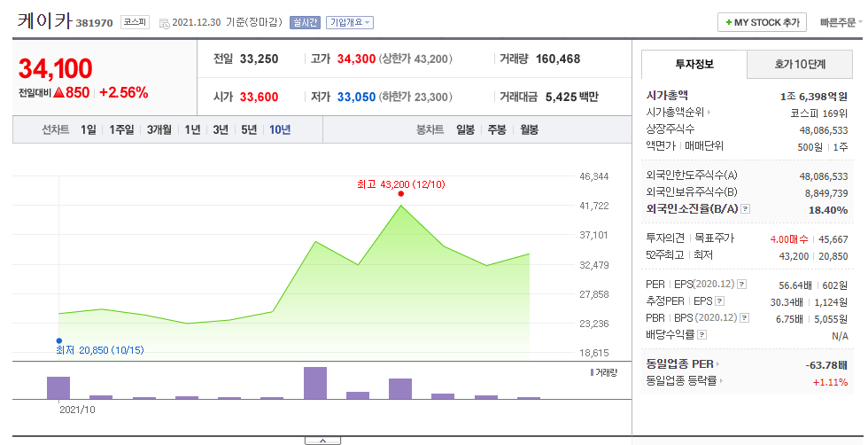Click the 1조 6,398억원 market cap value

(814, 97)
